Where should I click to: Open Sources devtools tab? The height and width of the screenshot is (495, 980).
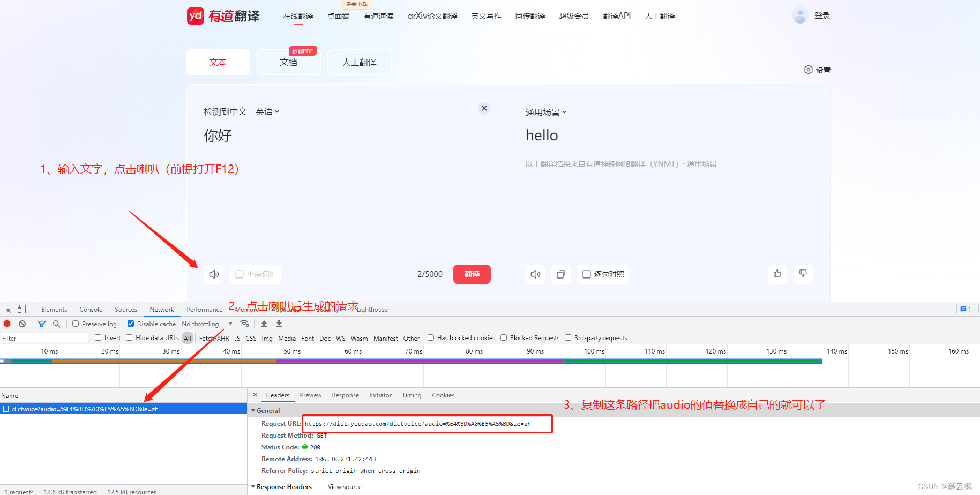pyautogui.click(x=126, y=310)
